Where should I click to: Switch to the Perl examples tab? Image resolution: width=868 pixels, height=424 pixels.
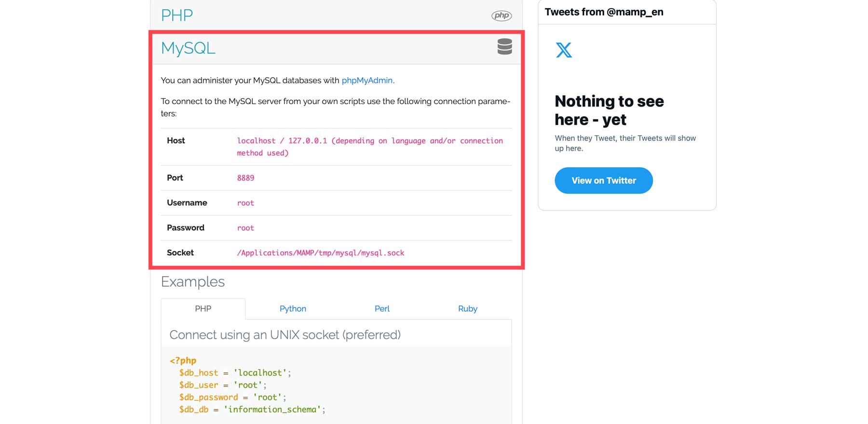pos(382,309)
